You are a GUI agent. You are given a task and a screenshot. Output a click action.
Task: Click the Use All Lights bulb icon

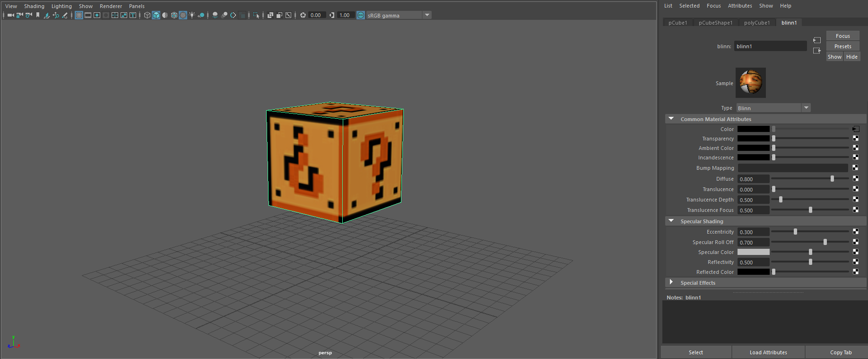192,15
